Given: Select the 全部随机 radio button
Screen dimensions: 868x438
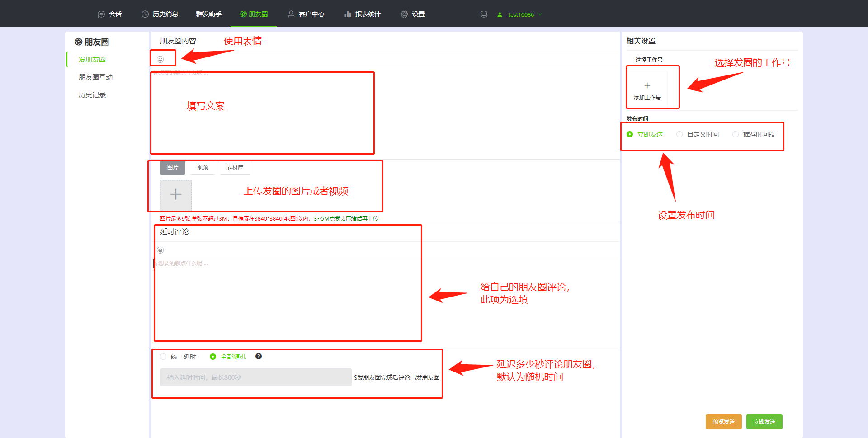Looking at the screenshot, I should [213, 357].
